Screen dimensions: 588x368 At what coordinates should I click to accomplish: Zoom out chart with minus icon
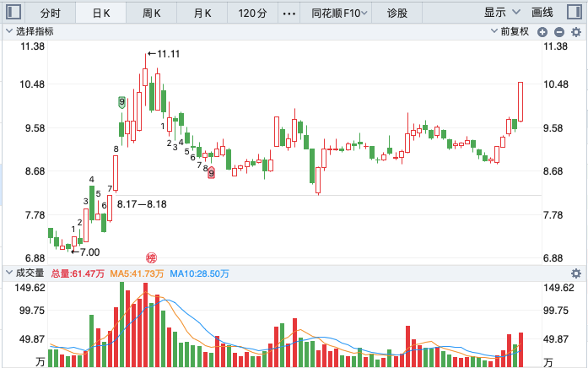click(559, 32)
